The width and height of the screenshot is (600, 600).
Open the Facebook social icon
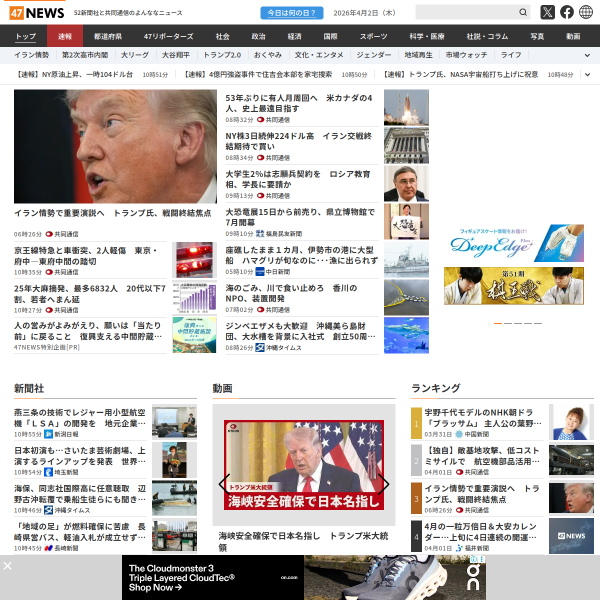point(567,12)
